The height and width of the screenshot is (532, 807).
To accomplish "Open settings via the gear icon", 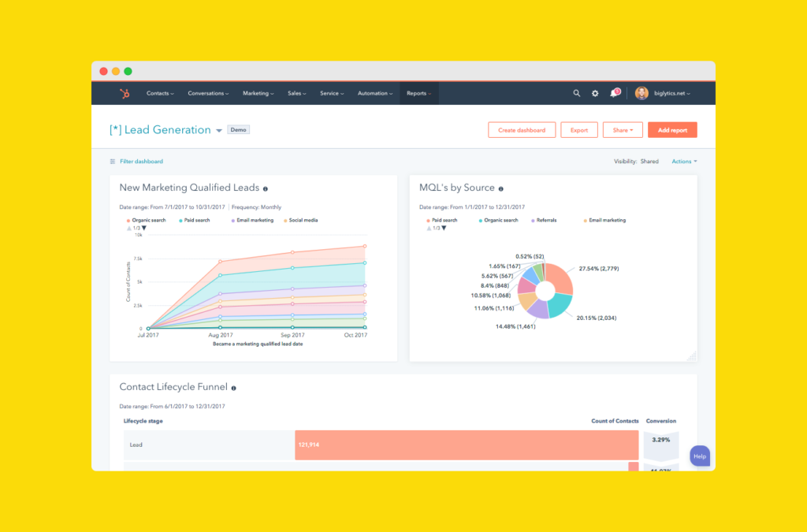I will [595, 93].
